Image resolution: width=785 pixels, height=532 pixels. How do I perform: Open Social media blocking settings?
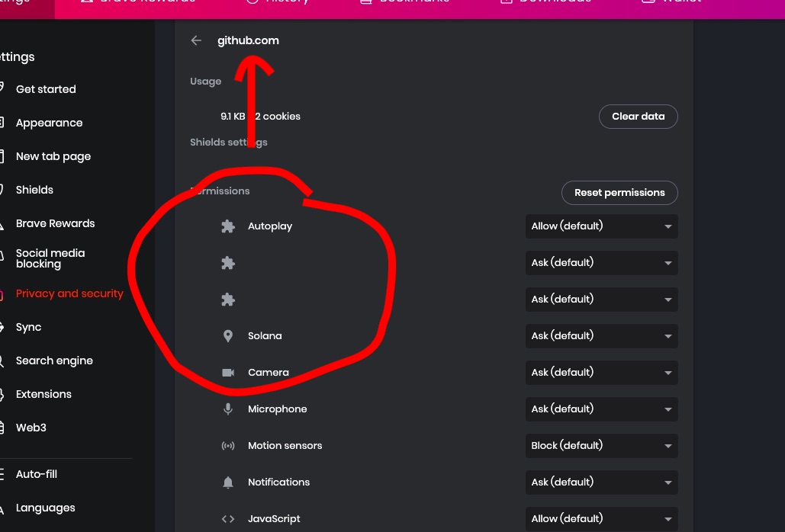50,258
